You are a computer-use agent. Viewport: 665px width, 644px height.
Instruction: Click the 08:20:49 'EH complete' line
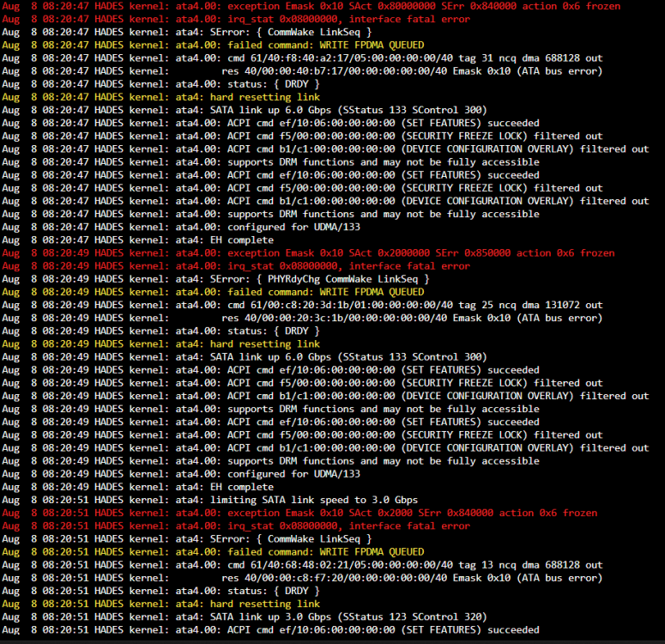138,487
